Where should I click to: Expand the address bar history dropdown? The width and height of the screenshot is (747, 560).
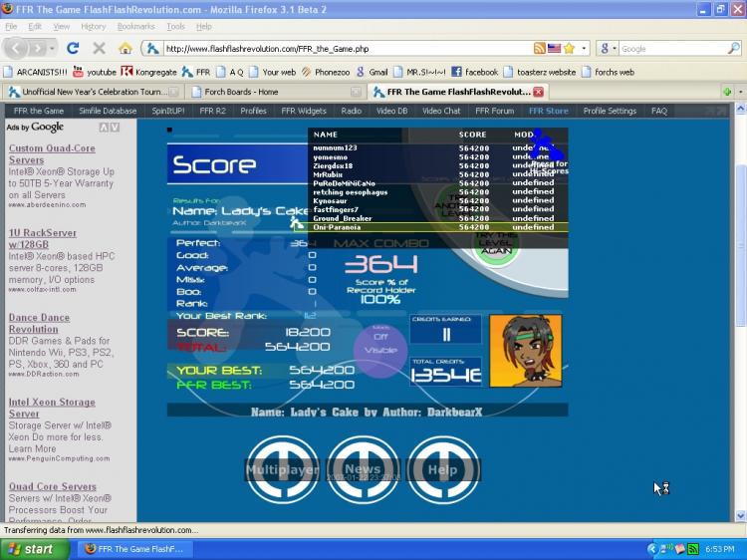[x=584, y=48]
